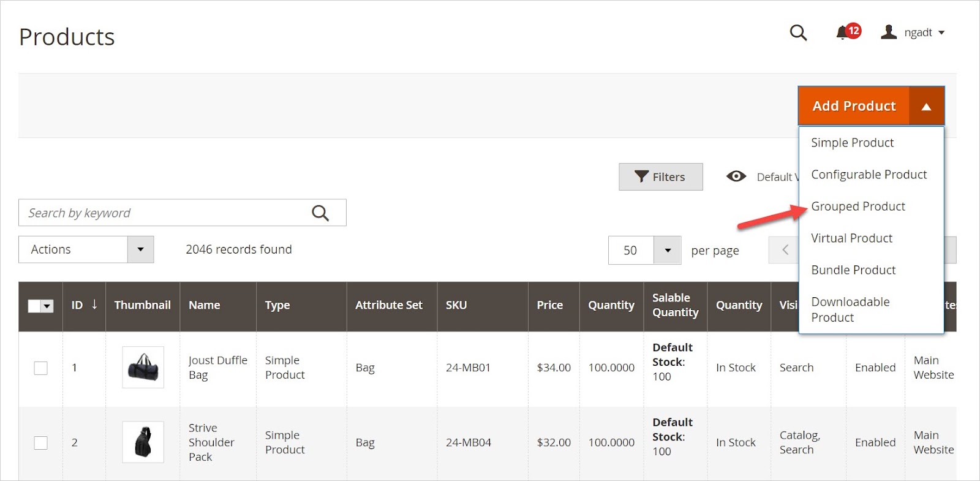Click the ngadt user account icon
The width and height of the screenshot is (980, 481).
coord(889,32)
